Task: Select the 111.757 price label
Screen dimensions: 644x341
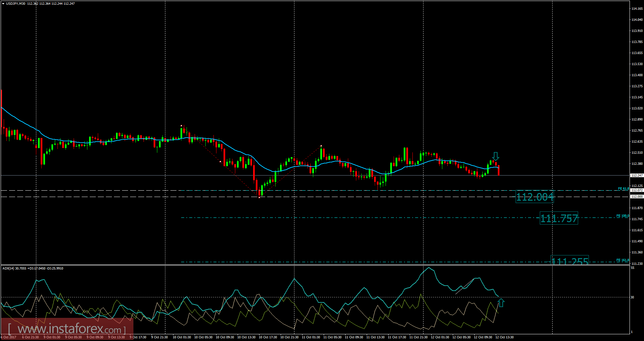Action: pos(559,218)
